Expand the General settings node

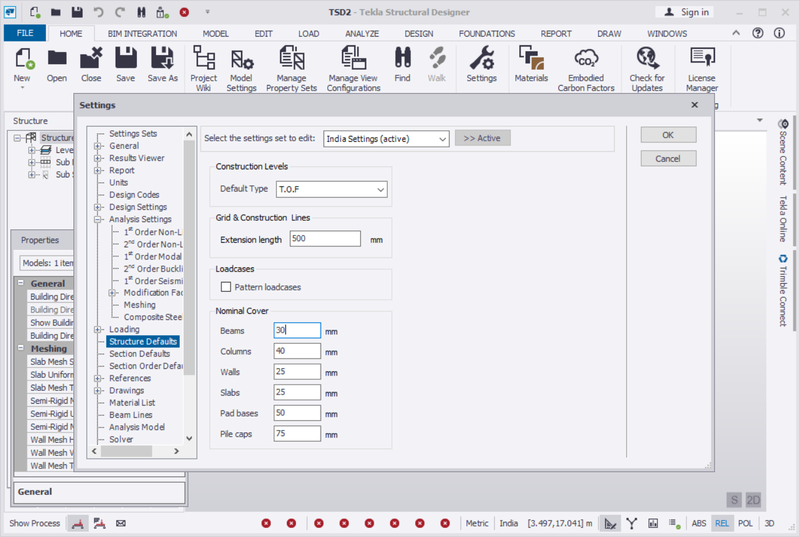pyautogui.click(x=97, y=146)
